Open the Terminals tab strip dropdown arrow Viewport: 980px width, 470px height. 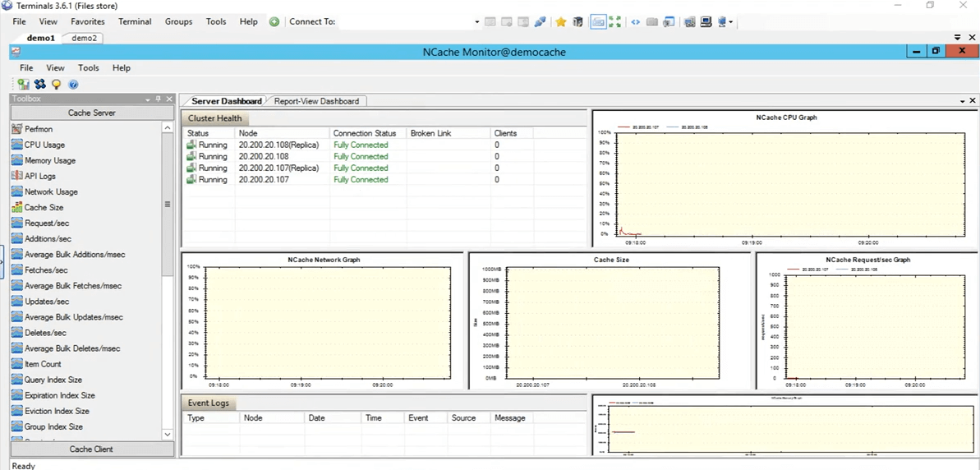point(958,38)
